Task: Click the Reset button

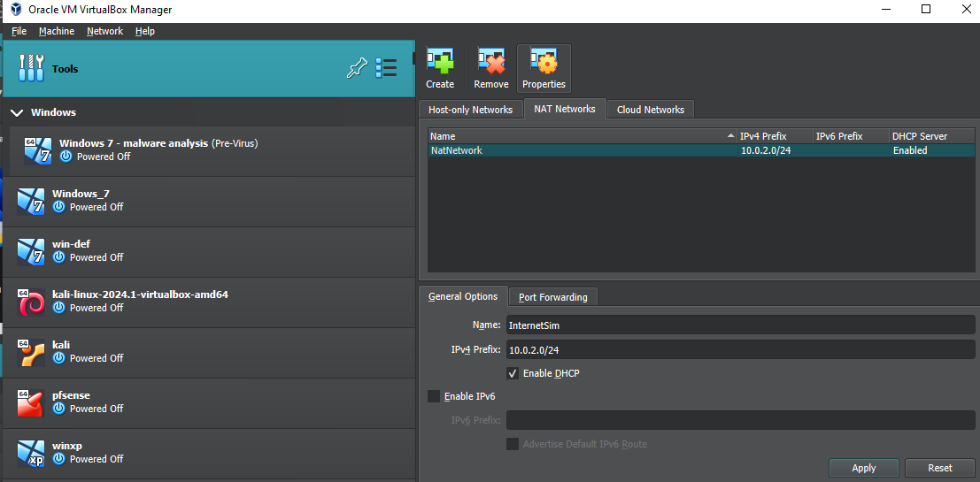Action: click(x=940, y=468)
